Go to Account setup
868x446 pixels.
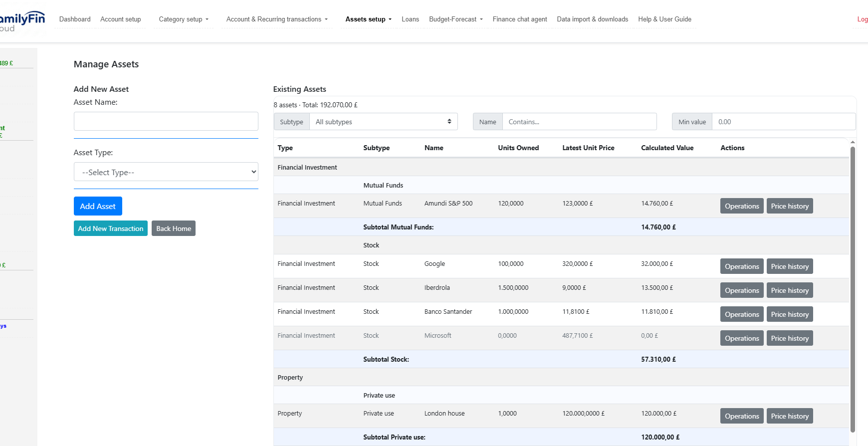tap(121, 19)
